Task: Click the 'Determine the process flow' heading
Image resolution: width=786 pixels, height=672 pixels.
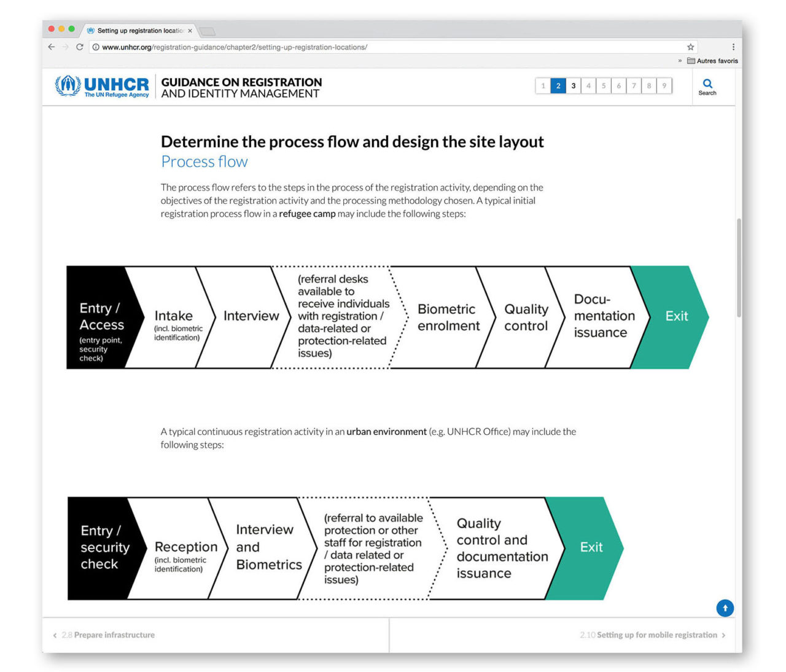Action: (352, 142)
